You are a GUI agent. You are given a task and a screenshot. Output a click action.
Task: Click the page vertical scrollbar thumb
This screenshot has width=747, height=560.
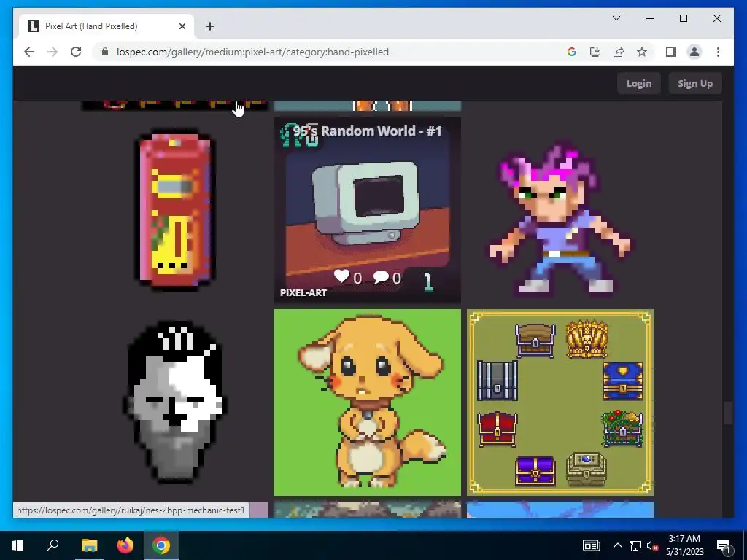coord(727,413)
